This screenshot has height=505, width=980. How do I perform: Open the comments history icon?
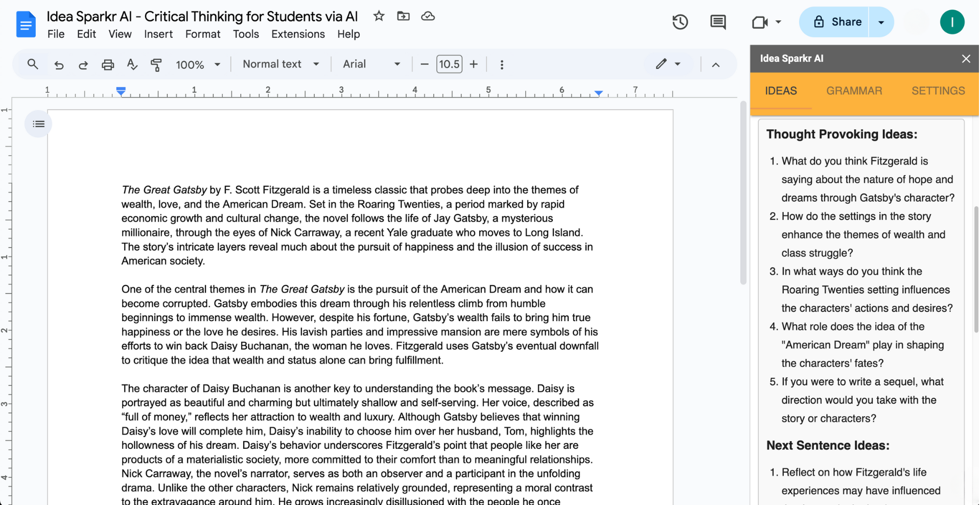tap(718, 22)
